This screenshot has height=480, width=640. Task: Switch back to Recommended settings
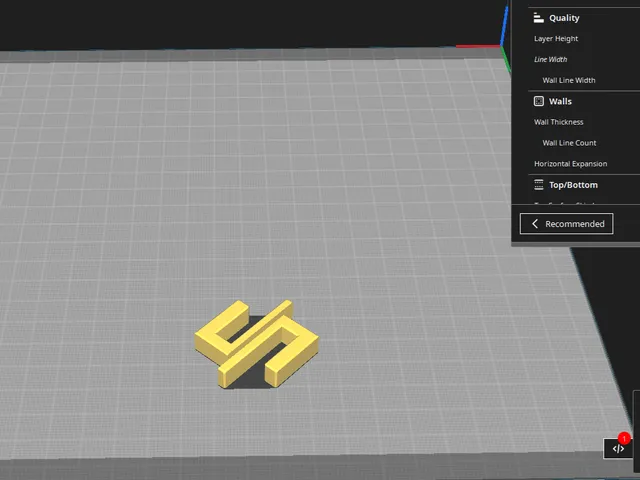click(566, 224)
